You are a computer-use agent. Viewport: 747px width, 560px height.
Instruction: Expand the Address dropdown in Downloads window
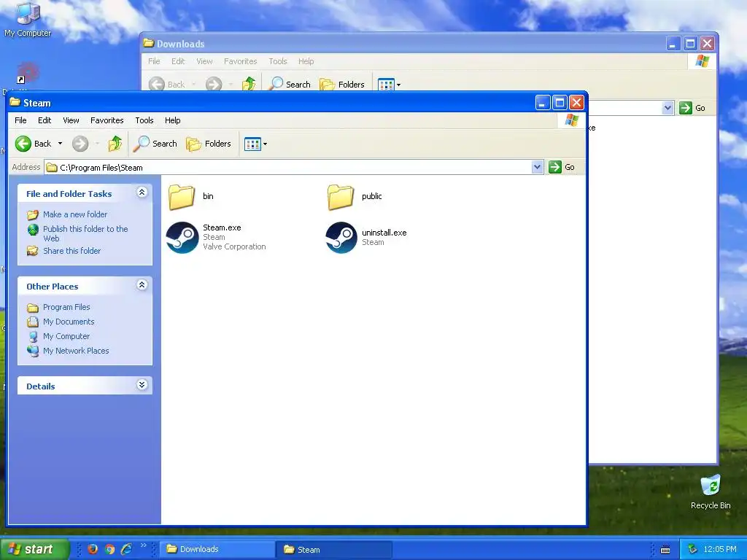(667, 108)
